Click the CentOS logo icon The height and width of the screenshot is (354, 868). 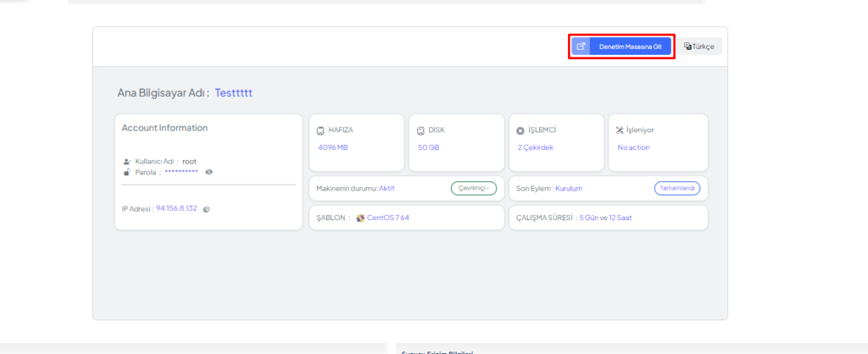[360, 218]
